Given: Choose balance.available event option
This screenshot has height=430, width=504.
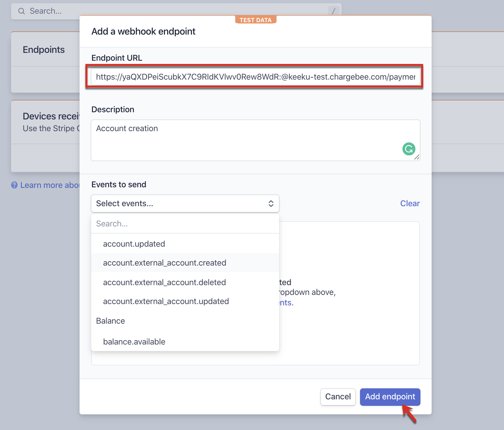Looking at the screenshot, I should point(134,342).
